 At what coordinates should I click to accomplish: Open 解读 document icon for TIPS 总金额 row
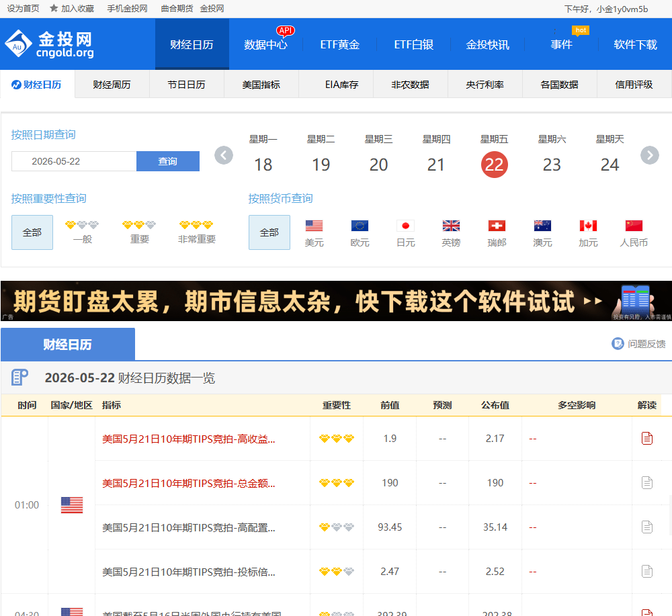point(646,483)
